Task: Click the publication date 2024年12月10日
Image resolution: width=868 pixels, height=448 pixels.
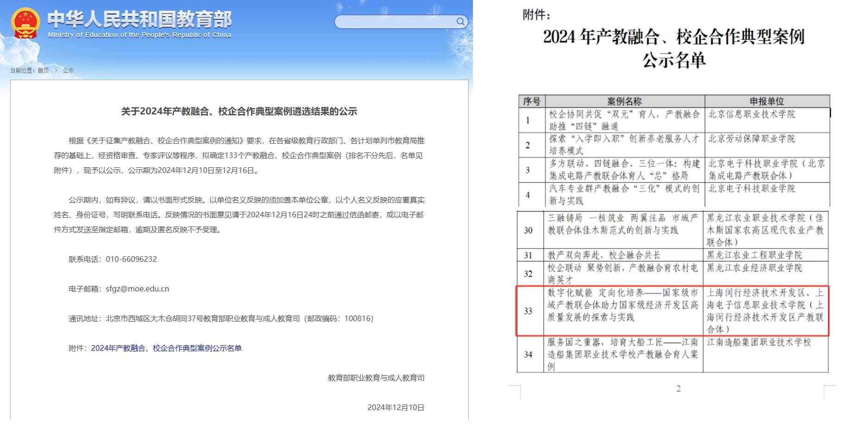Action: click(x=396, y=407)
